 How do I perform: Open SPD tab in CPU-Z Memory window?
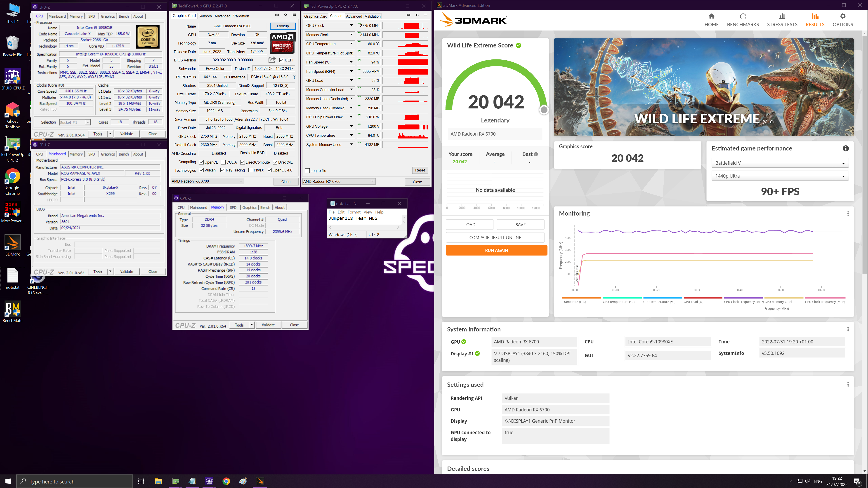(x=233, y=207)
